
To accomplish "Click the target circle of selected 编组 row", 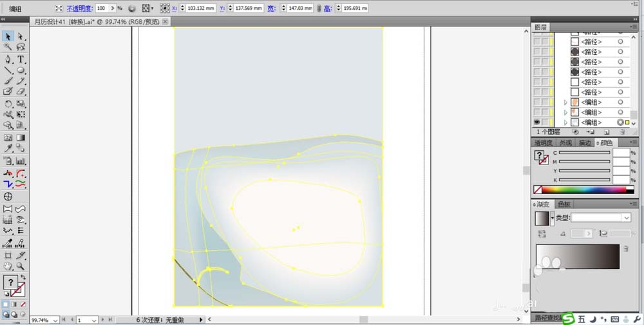I will coord(620,122).
